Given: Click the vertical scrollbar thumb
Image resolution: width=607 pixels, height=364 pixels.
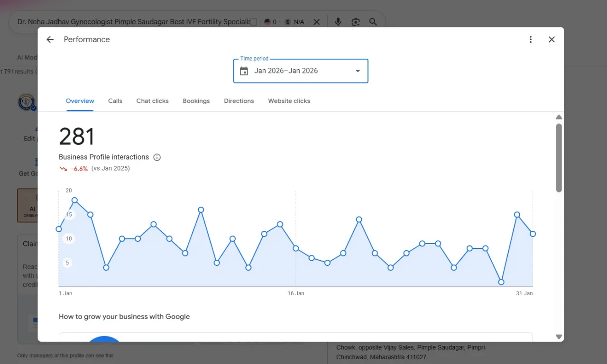Looking at the screenshot, I should tap(559, 158).
